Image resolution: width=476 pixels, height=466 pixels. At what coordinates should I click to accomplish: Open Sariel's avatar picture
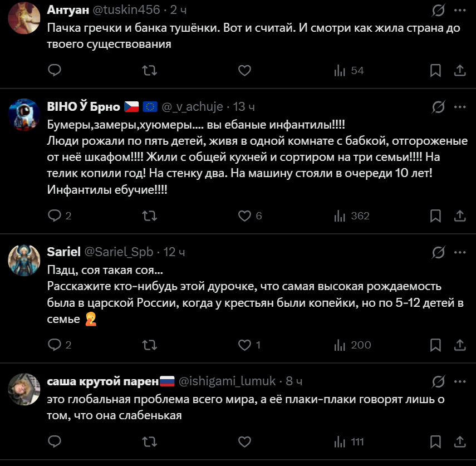pyautogui.click(x=24, y=258)
